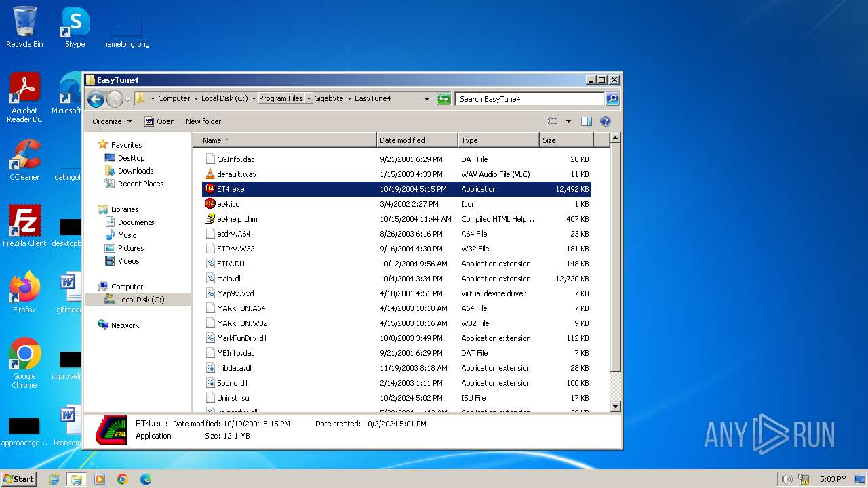
Task: Click the green Refresh button beside address bar
Action: click(443, 99)
